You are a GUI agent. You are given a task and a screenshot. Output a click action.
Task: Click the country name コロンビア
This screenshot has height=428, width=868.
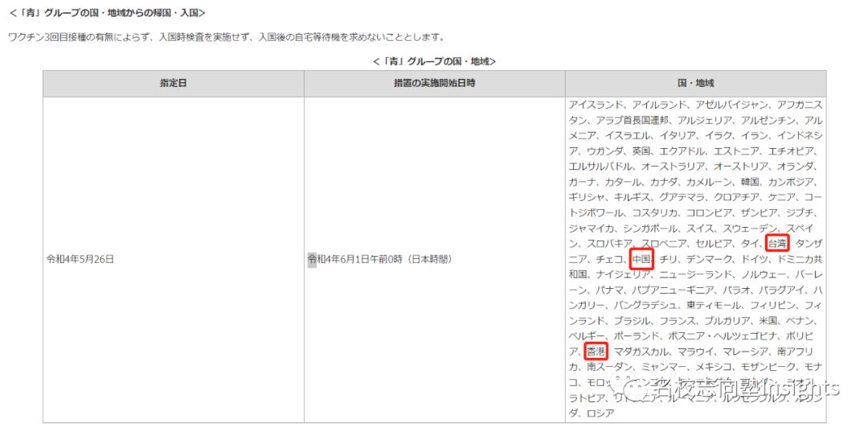(x=709, y=213)
